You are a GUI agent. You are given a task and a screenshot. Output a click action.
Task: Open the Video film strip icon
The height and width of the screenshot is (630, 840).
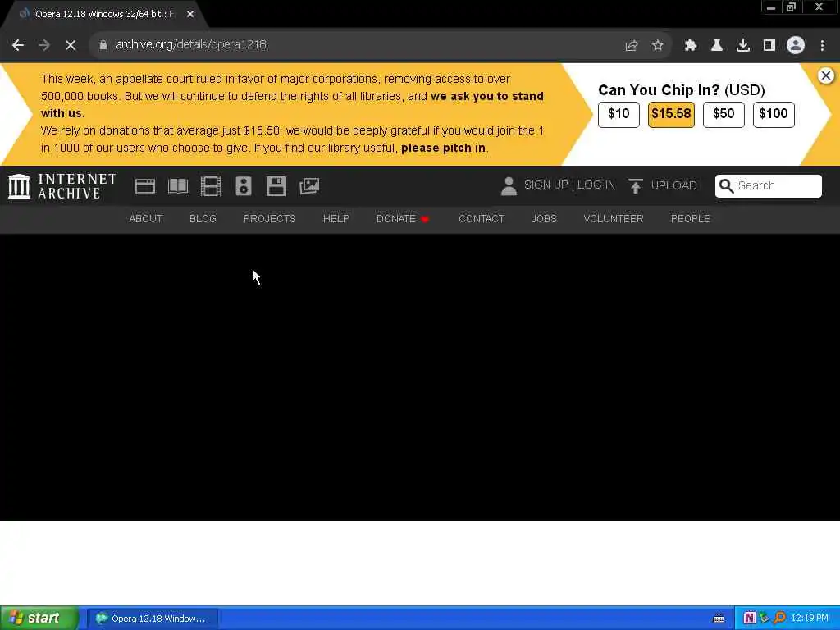[211, 186]
